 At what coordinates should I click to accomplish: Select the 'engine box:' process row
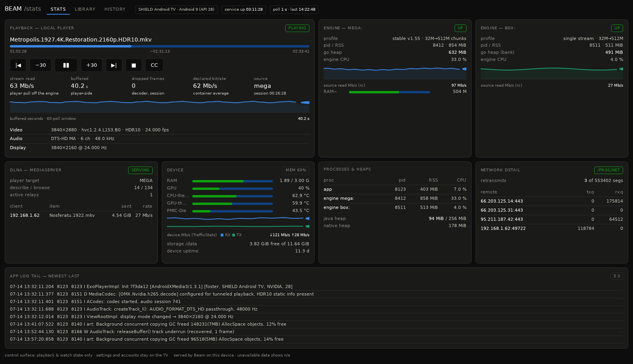point(395,207)
